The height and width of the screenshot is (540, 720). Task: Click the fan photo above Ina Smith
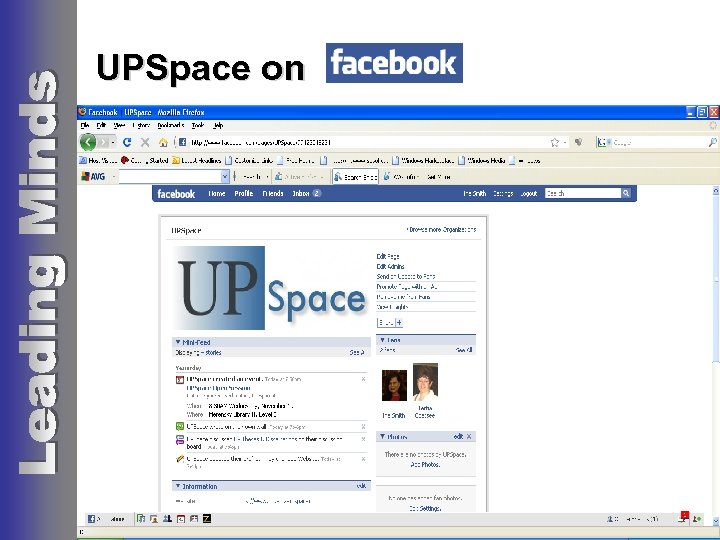tap(394, 386)
